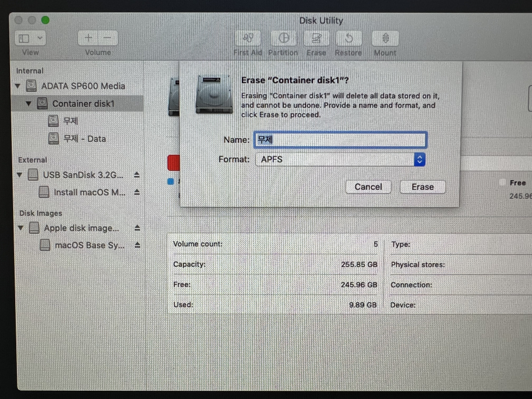Viewport: 532px width, 399px height.
Task: Click the Erase toolbar icon
Action: point(316,38)
